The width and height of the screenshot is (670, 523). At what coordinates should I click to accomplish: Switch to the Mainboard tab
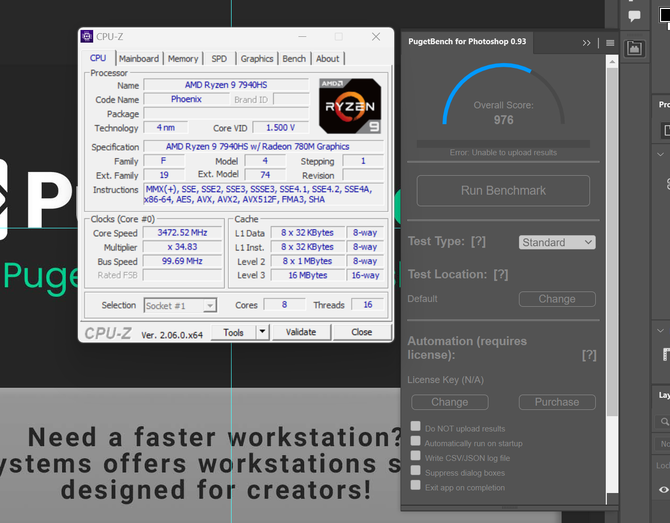pos(139,59)
